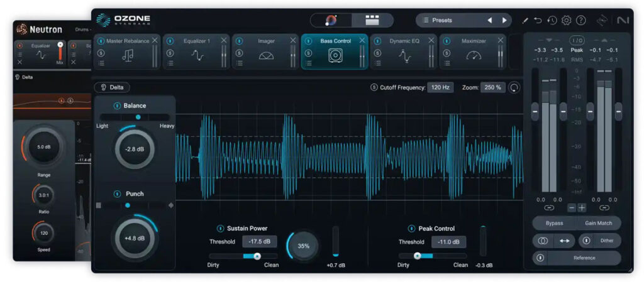644x282 pixels.
Task: Click the stereo swap arrows icon
Action: [564, 241]
